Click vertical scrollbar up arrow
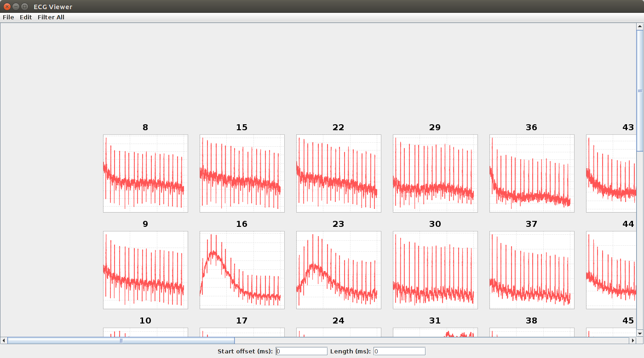The width and height of the screenshot is (644, 358). click(640, 27)
